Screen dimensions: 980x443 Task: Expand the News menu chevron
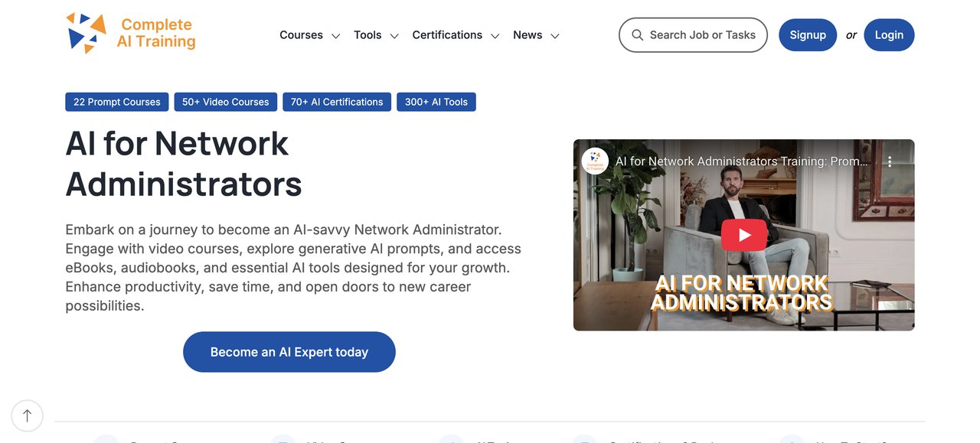555,36
